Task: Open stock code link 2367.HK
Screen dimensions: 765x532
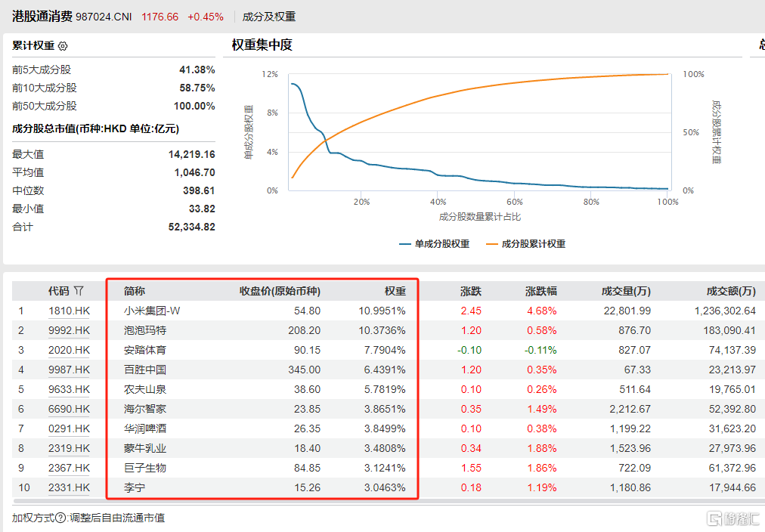Action: [x=69, y=468]
